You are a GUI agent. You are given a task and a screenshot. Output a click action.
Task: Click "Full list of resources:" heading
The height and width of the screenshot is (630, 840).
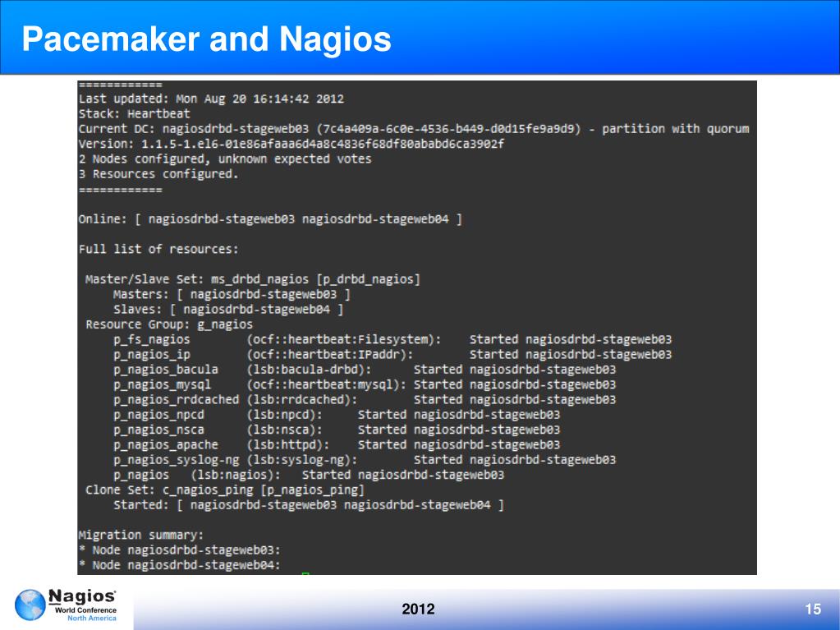[x=158, y=249]
